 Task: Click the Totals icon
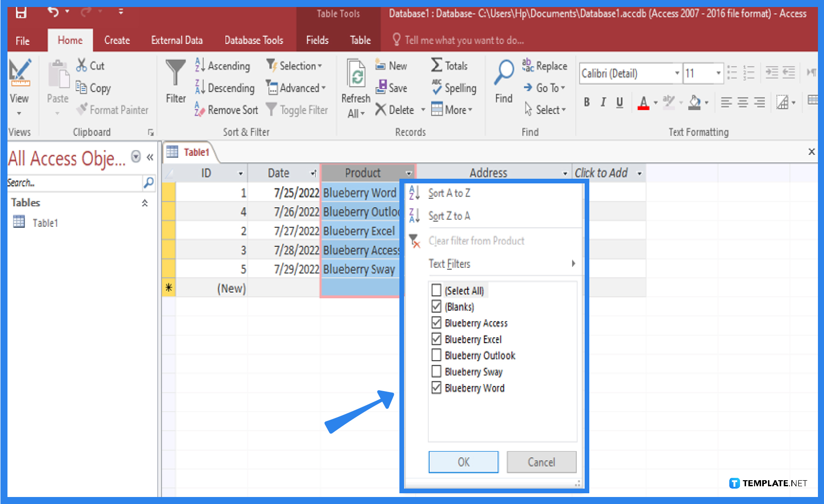[x=448, y=65]
